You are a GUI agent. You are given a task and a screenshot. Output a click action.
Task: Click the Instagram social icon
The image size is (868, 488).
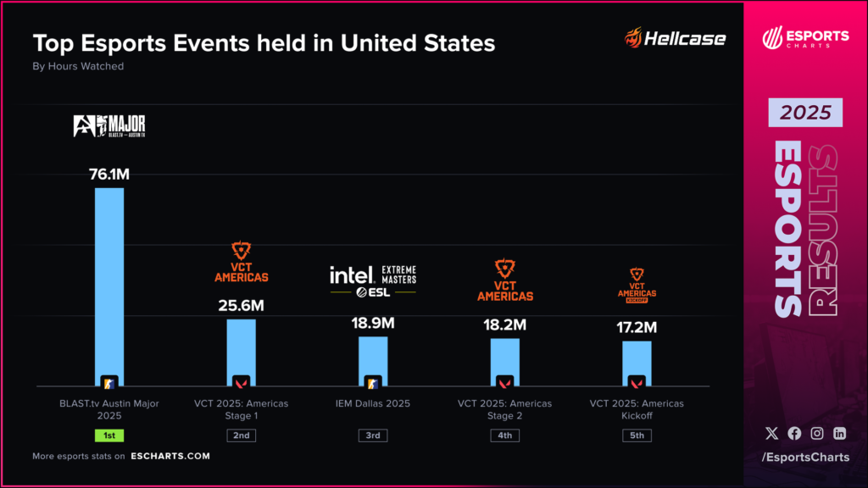point(817,433)
